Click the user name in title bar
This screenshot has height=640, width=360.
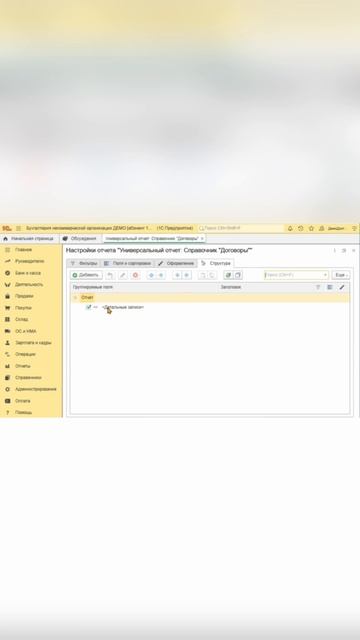(336, 229)
